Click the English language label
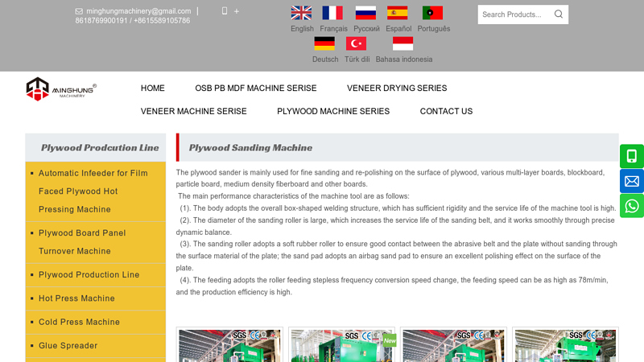644x362 pixels. (302, 29)
